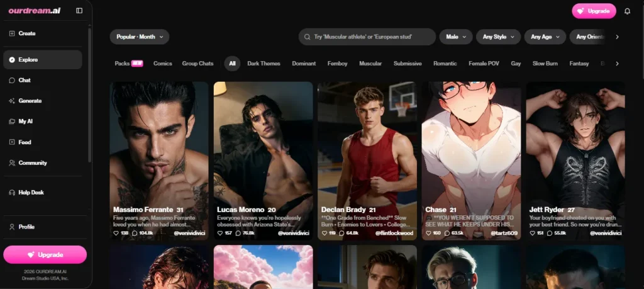The image size is (644, 289).
Task: Open the Jett Ryder character card
Action: [x=575, y=161]
